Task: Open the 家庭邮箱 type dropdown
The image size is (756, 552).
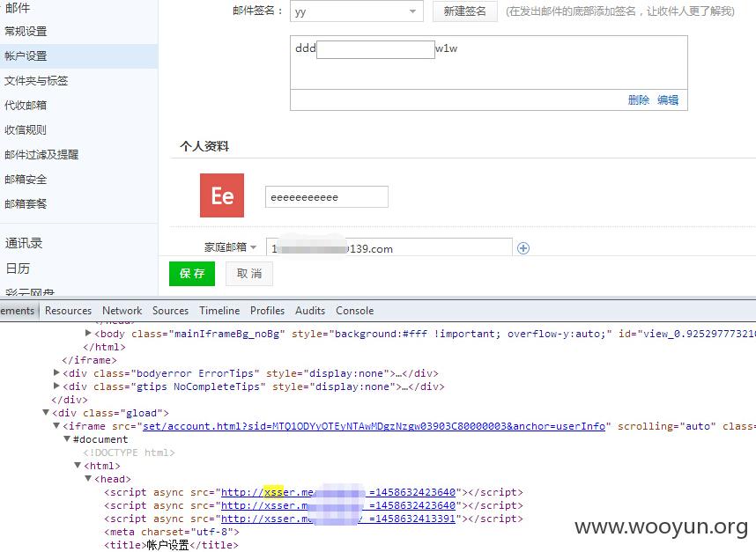Action: (x=230, y=247)
